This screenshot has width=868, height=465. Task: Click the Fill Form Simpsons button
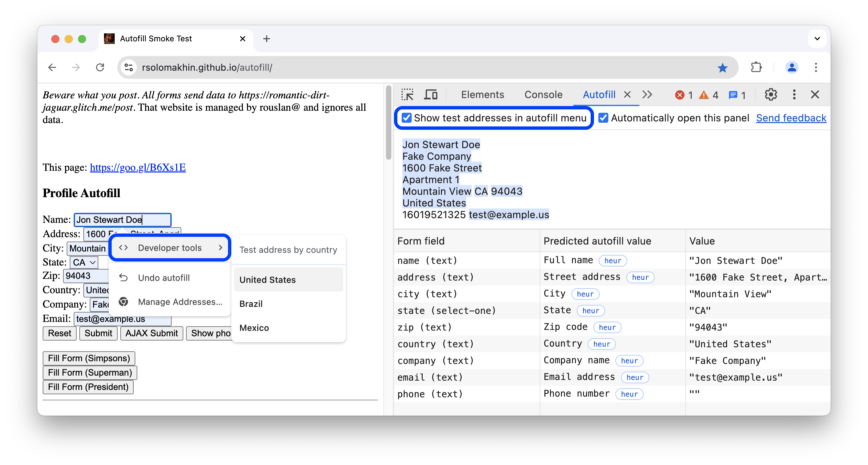tap(89, 359)
